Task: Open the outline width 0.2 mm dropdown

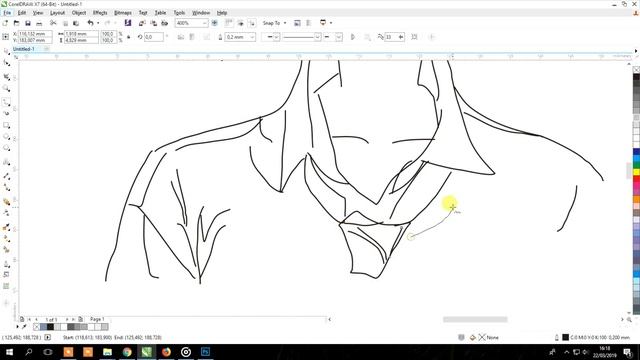Action: coord(252,37)
